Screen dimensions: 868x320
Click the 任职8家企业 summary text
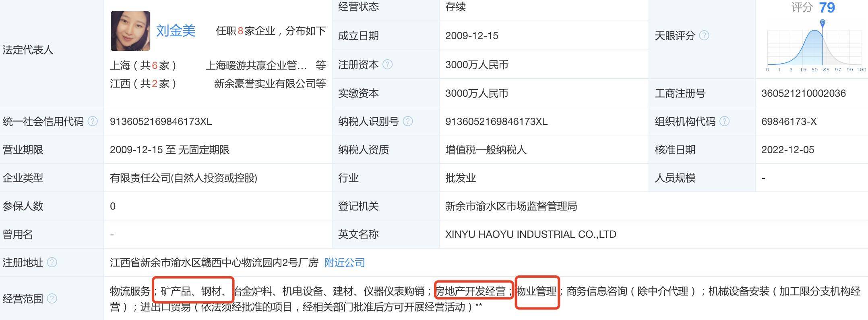271,31
